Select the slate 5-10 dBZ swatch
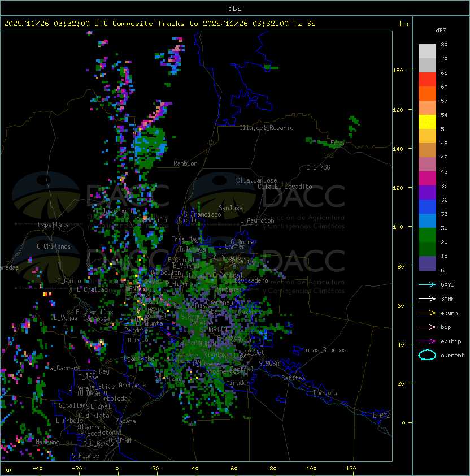Screen dimensions: 470x476 [427, 263]
